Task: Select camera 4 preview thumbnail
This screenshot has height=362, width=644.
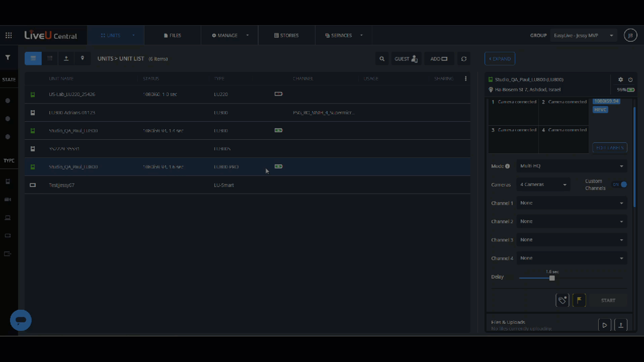Action: (x=563, y=139)
